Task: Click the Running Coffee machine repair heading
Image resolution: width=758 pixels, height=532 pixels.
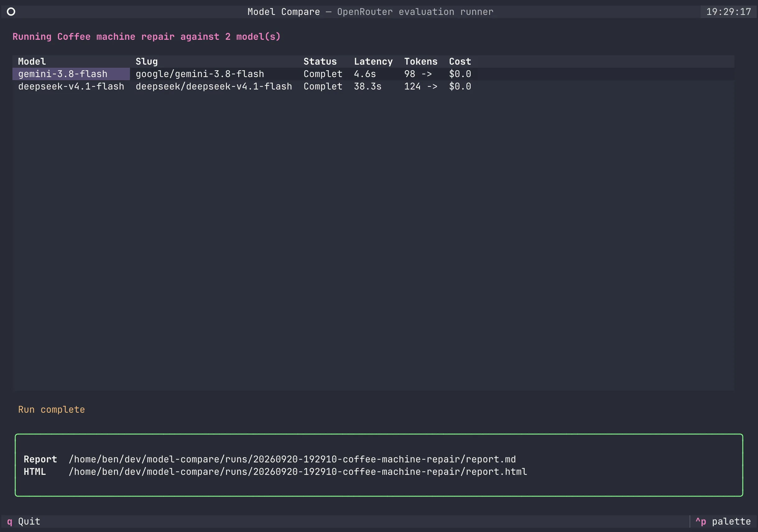Action: tap(146, 37)
